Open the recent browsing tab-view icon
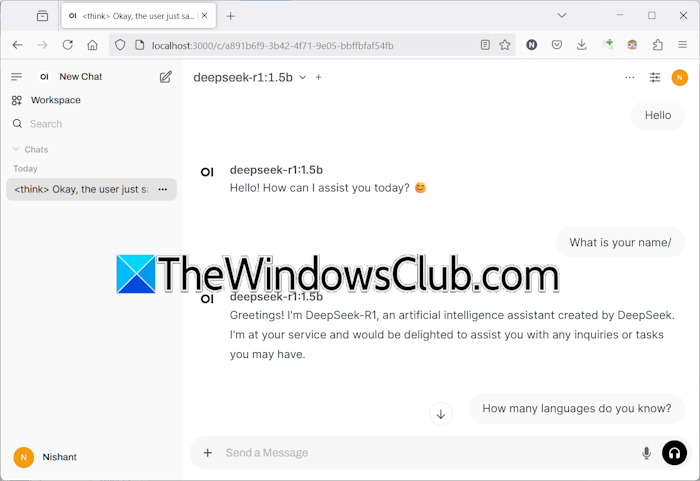The height and width of the screenshot is (481, 700). [42, 16]
